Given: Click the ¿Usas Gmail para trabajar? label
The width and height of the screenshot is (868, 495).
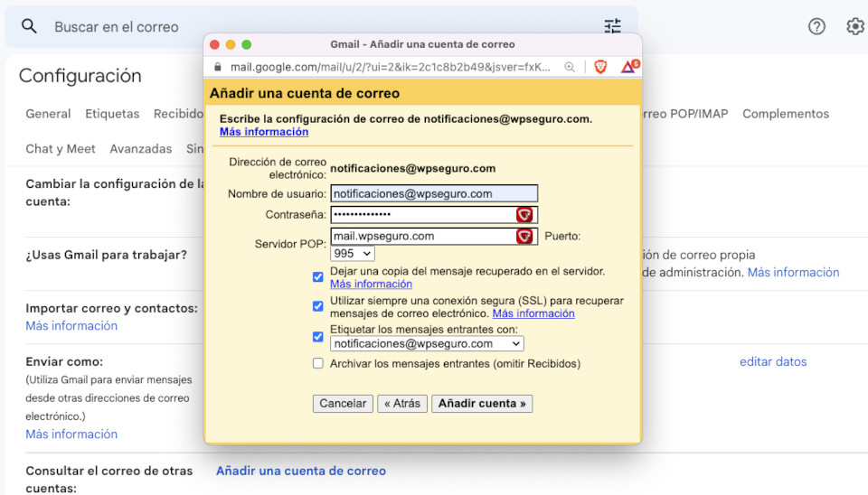Looking at the screenshot, I should click(107, 255).
